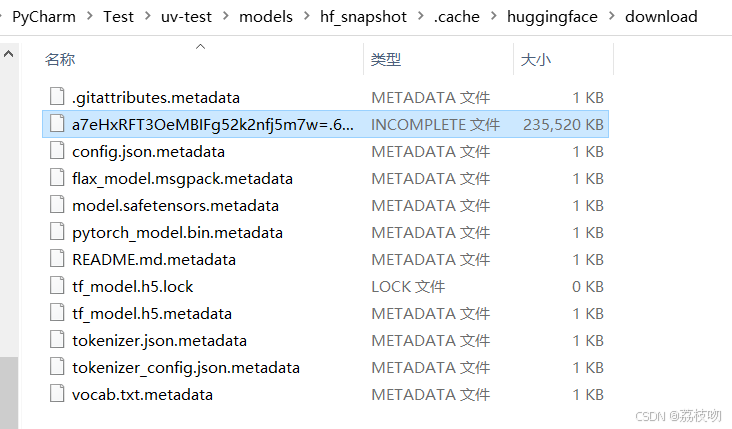The height and width of the screenshot is (429, 732).
Task: Expand the chevron after uv-test breadcrumb
Action: click(225, 16)
